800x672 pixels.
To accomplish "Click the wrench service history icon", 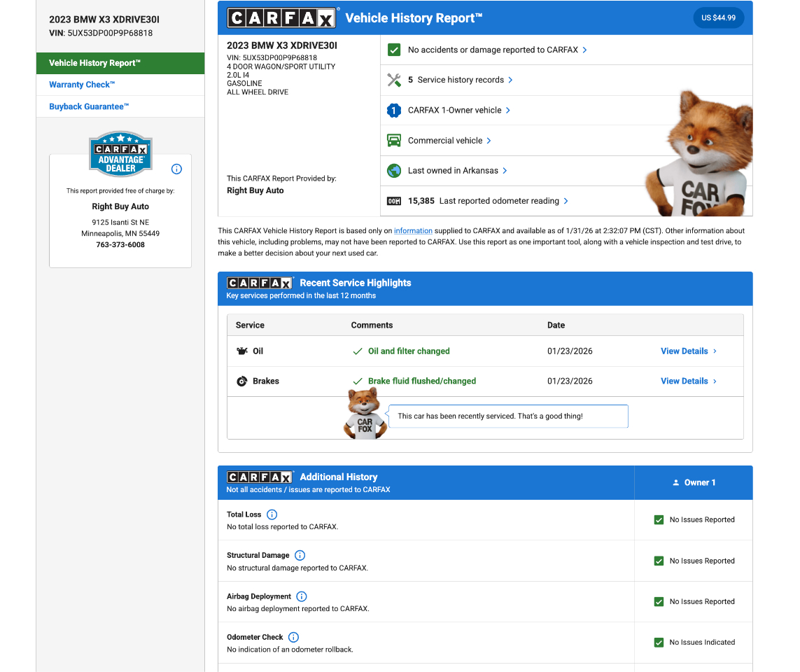I will click(x=394, y=80).
